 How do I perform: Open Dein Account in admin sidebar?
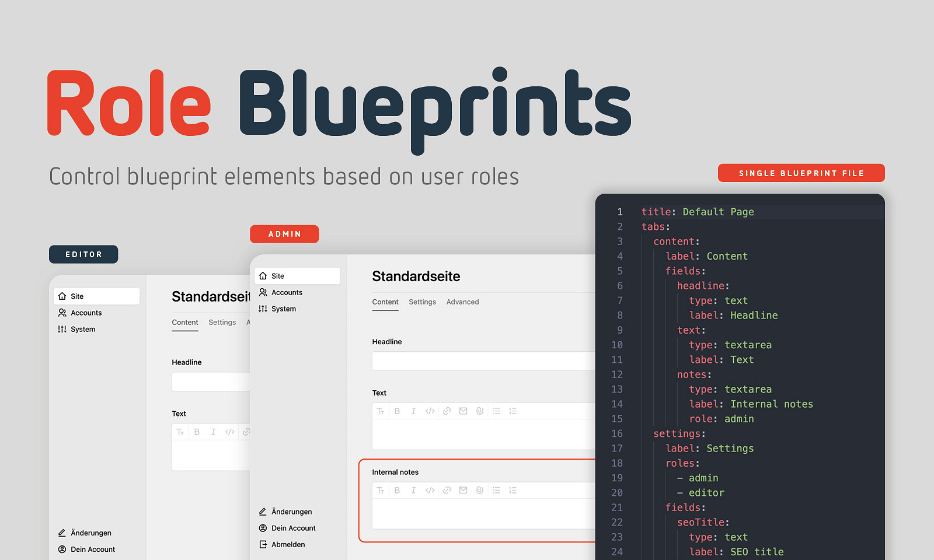(x=293, y=528)
